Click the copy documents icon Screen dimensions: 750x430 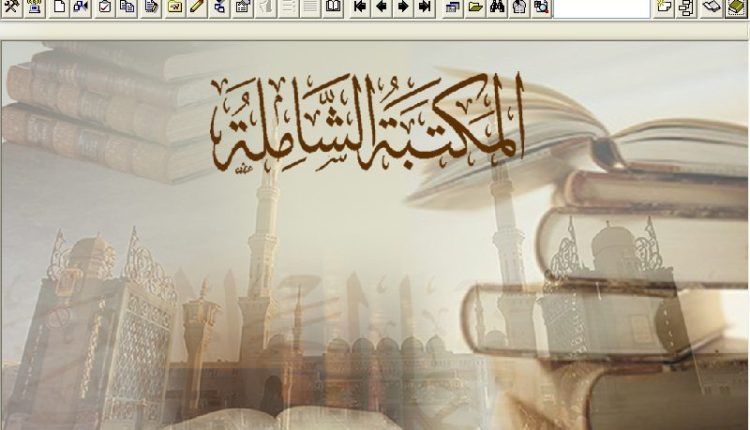(127, 7)
